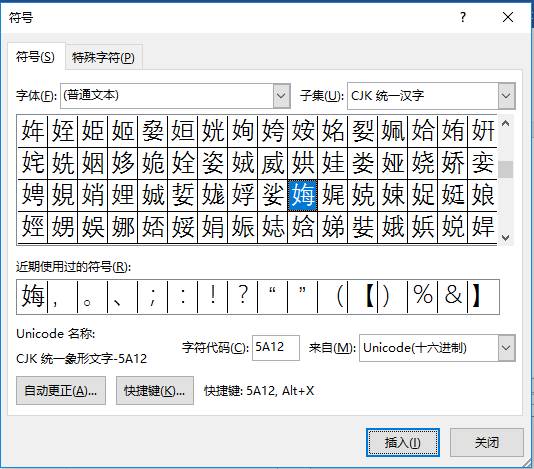The height and width of the screenshot is (469, 534).
Task: Switch to the 特殊字符 tab
Action: 104,58
